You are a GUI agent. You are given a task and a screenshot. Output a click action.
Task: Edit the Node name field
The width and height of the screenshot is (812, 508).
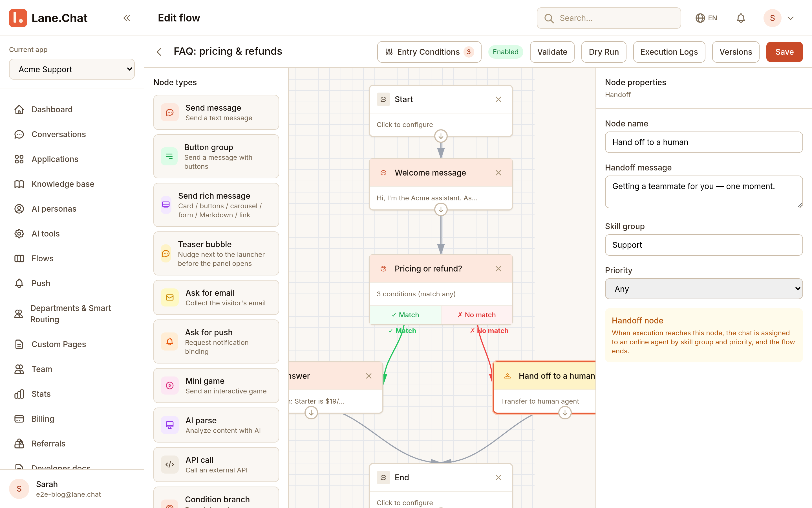click(704, 142)
